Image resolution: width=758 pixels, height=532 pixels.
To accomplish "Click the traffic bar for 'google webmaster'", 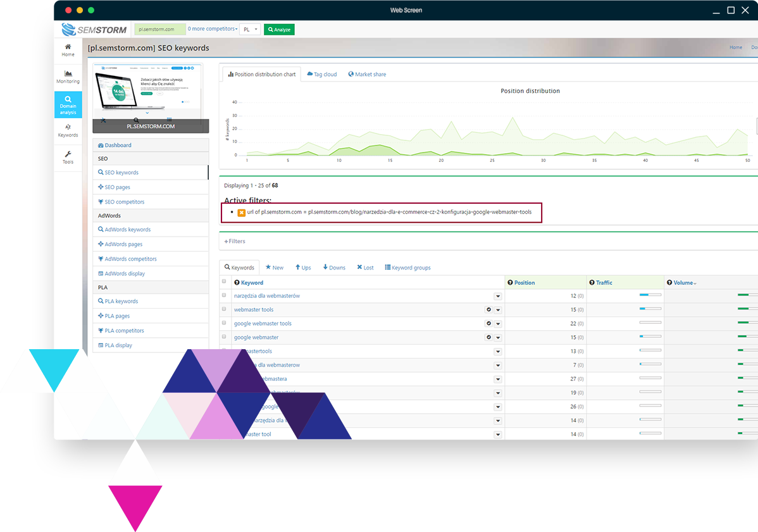I will point(650,337).
